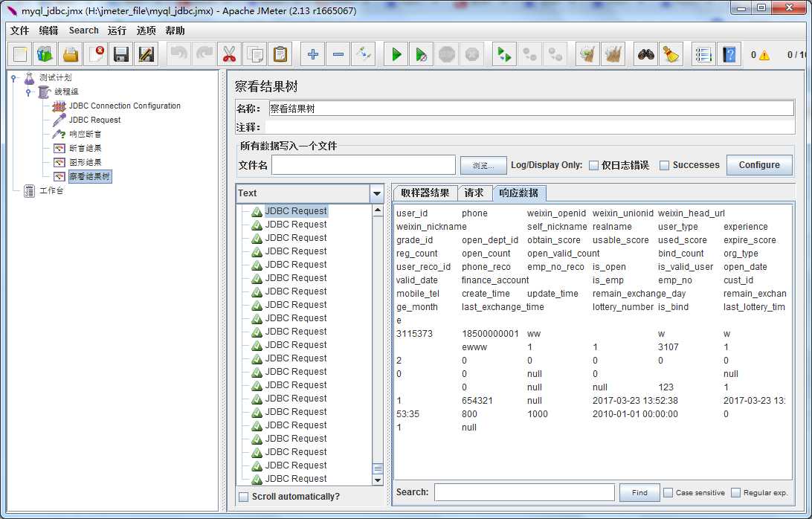The width and height of the screenshot is (812, 519).
Task: Open the Templates icon in toolbar
Action: [45, 54]
